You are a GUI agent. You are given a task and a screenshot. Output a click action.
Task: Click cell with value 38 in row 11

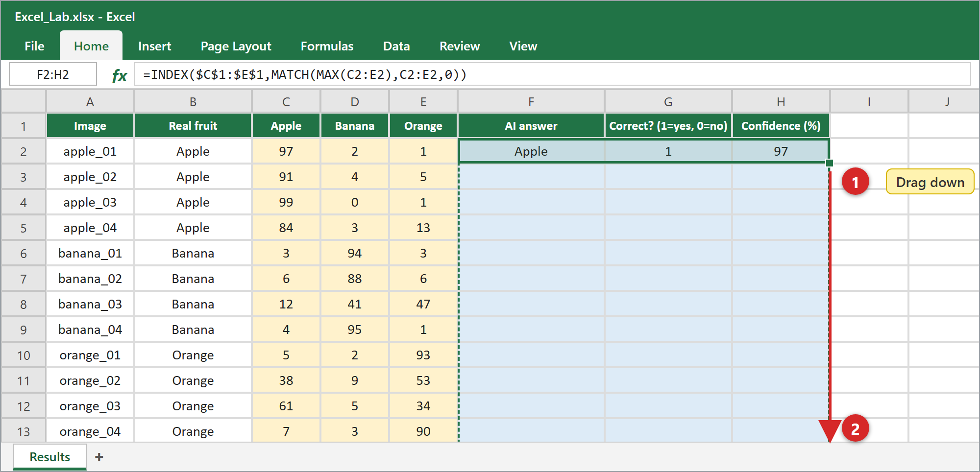click(286, 380)
